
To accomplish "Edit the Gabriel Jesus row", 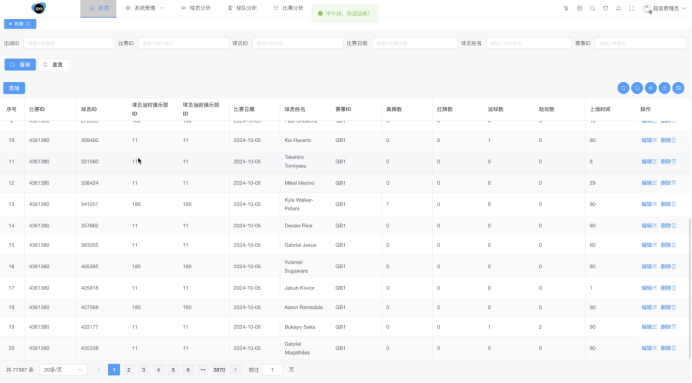I will pos(649,245).
